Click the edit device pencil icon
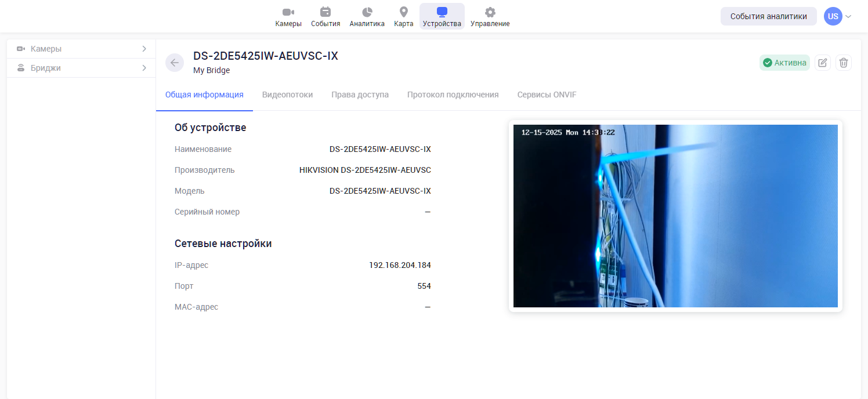868x399 pixels. point(822,63)
